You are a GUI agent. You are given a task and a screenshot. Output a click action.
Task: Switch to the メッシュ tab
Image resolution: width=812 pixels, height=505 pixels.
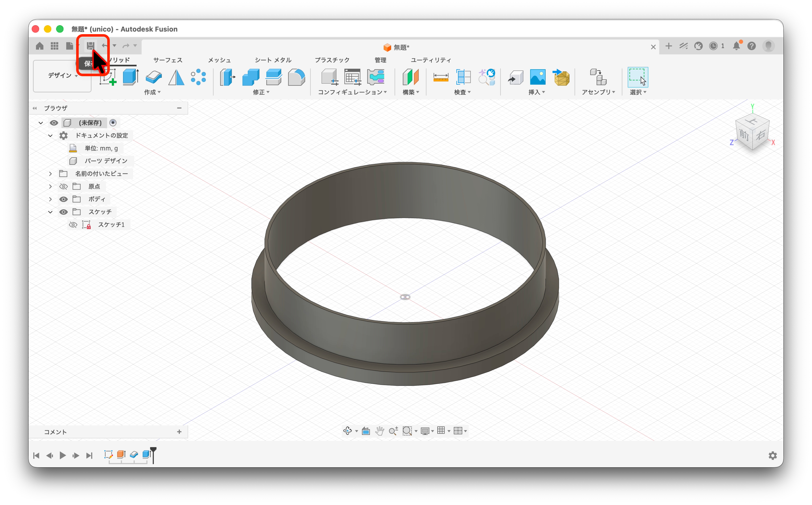219,60
